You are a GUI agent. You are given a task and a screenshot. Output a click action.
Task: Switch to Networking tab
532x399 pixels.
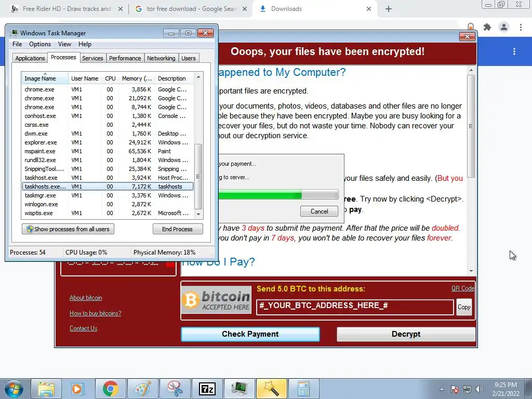[161, 58]
